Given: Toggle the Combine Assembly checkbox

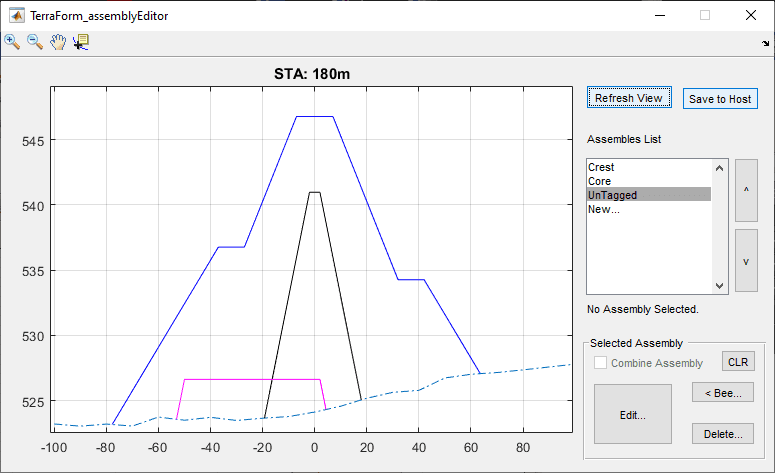Looking at the screenshot, I should [601, 363].
